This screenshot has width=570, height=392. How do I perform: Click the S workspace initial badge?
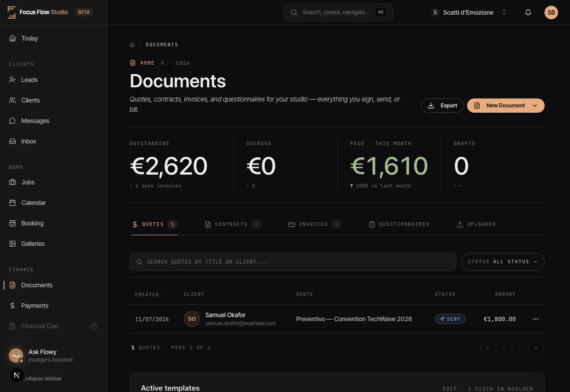tap(435, 12)
